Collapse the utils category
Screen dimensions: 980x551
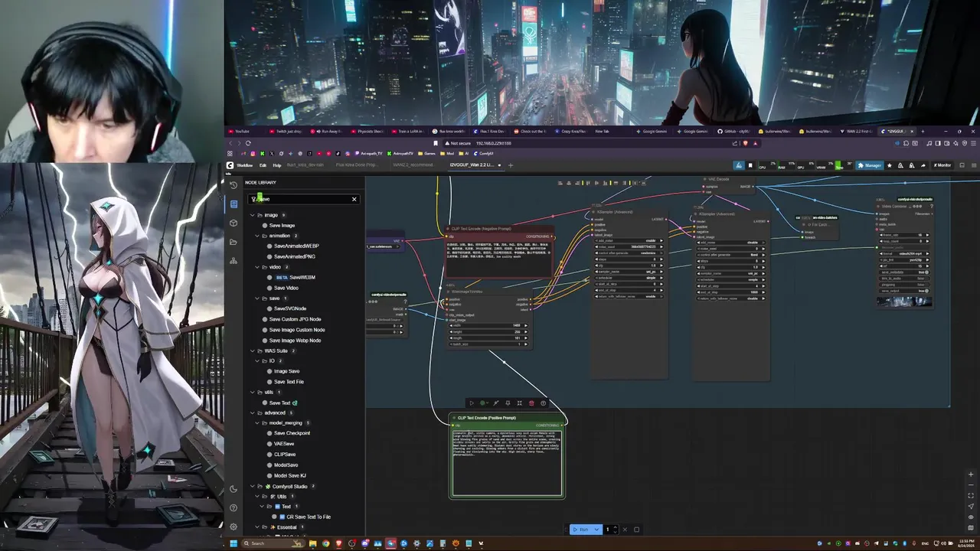(x=251, y=392)
